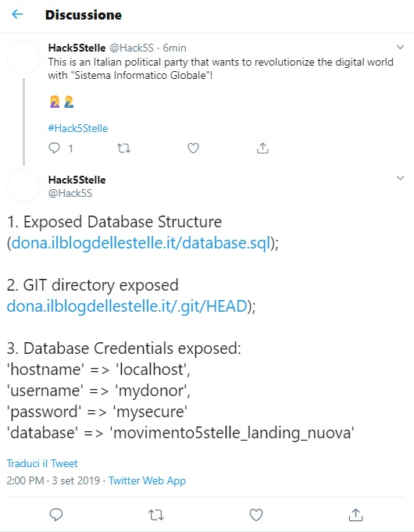Open the .git/HEAD link
This screenshot has width=414, height=532.
click(x=127, y=306)
